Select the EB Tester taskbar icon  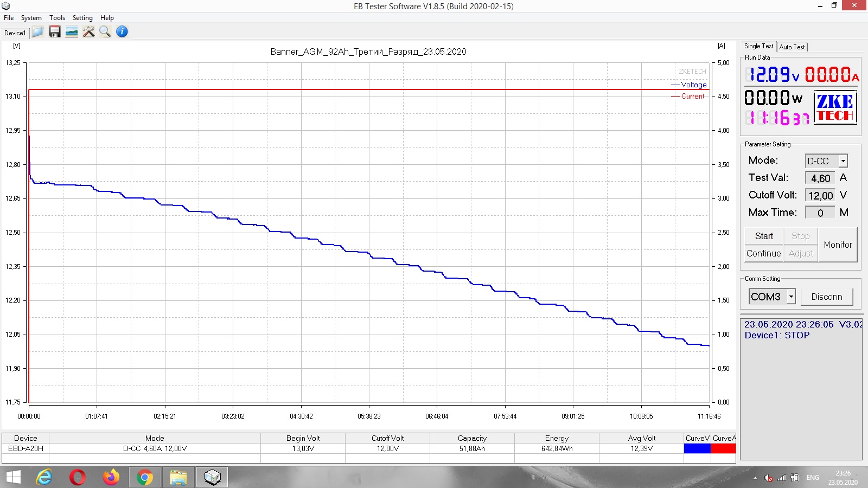point(212,477)
